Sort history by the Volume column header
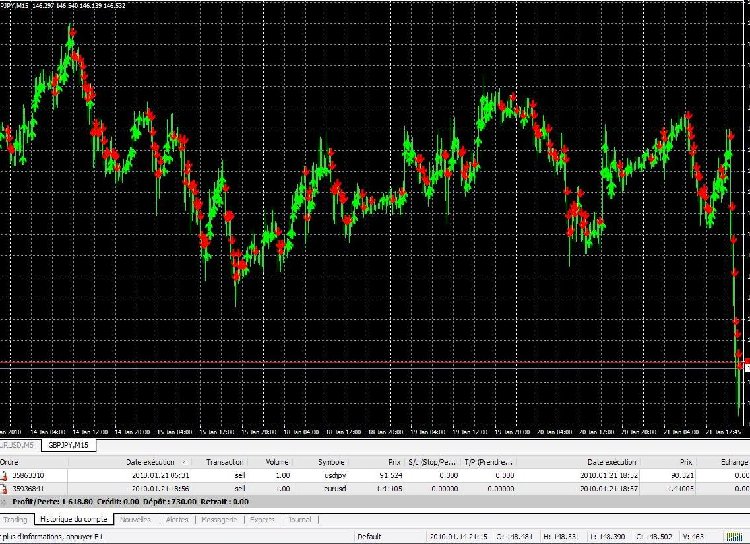Image resolution: width=750 pixels, height=544 pixels. click(277, 462)
